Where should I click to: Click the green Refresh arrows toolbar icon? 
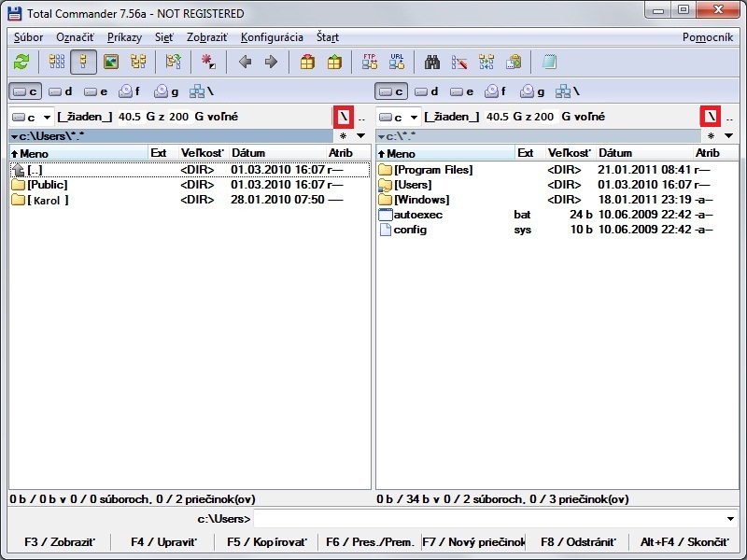coord(21,62)
